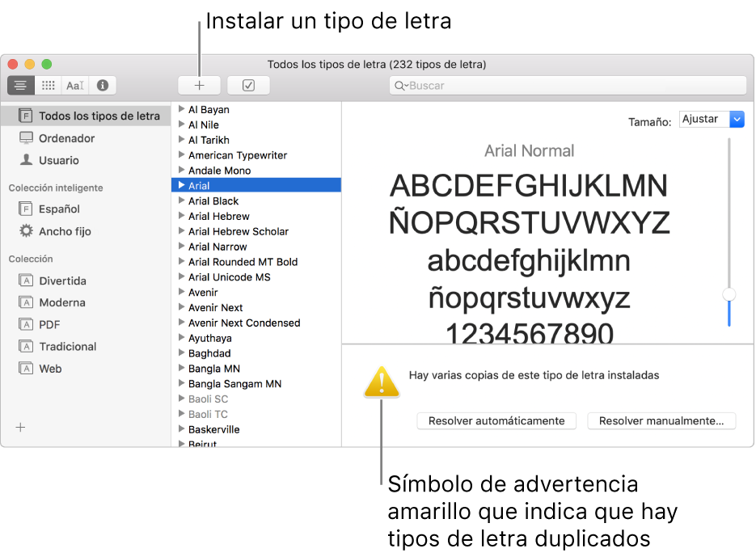This screenshot has width=756, height=557.
Task: Expand the Arial Hebrew Scholar family
Action: click(182, 230)
